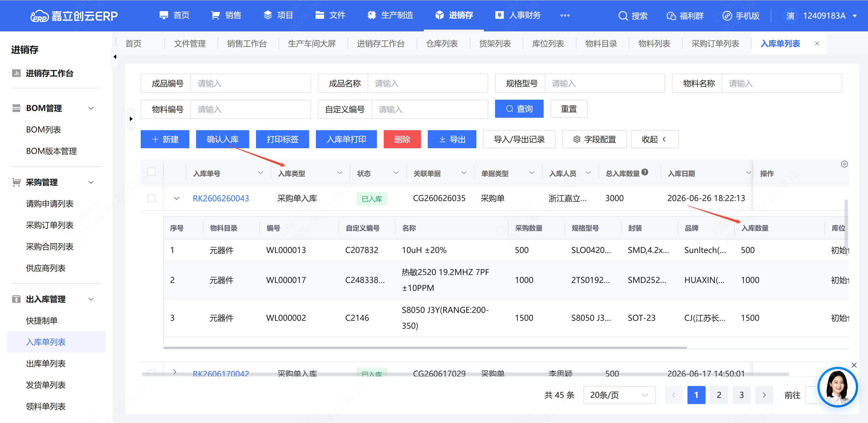Click the detail table horizontal scrollbar
This screenshot has width=868, height=423.
pyautogui.click(x=425, y=348)
